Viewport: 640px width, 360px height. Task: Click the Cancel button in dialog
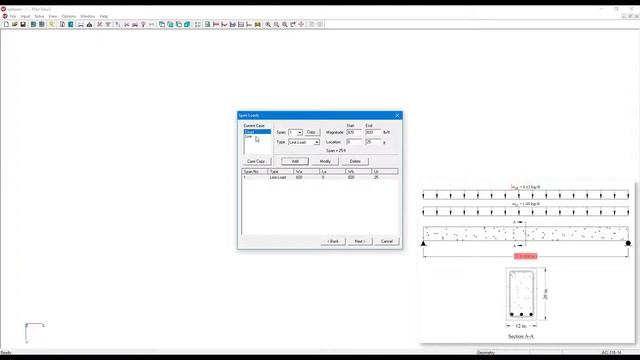(387, 241)
